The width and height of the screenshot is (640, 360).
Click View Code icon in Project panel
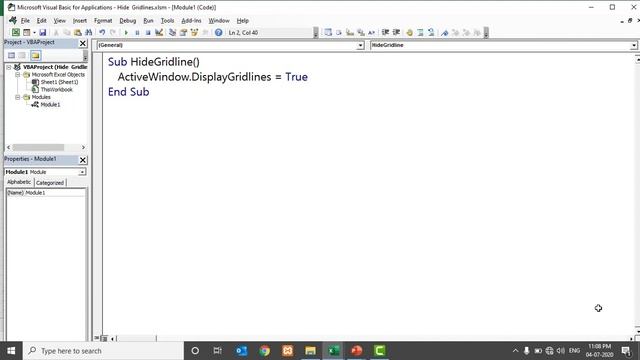(x=11, y=55)
